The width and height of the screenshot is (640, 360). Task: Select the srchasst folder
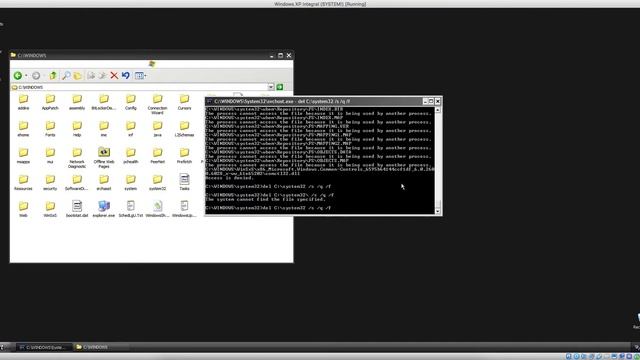[104, 182]
